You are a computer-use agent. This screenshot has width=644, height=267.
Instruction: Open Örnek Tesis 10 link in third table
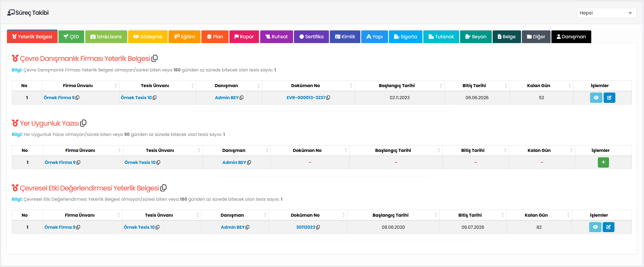139,227
